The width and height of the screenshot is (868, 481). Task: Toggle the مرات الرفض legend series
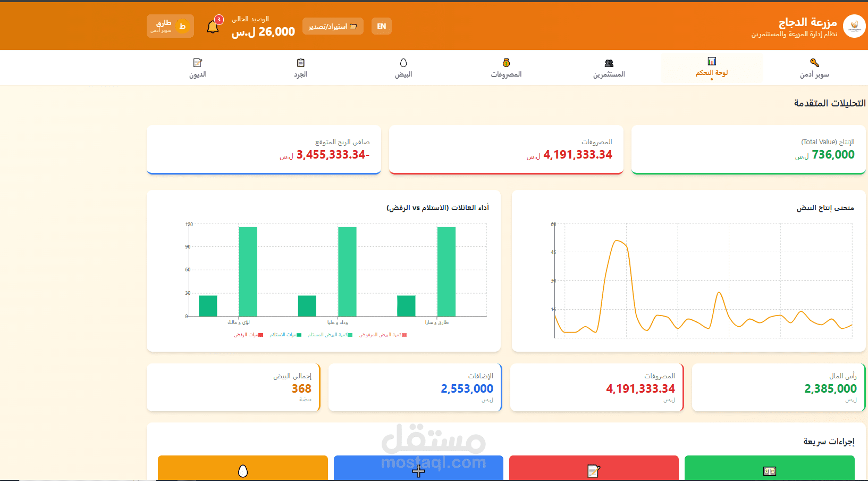pos(249,335)
